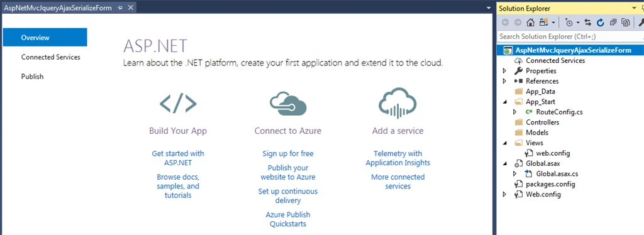Viewport: 644px width, 235px height.
Task: Click the Back arrow in Solution Explorer
Action: tap(506, 23)
